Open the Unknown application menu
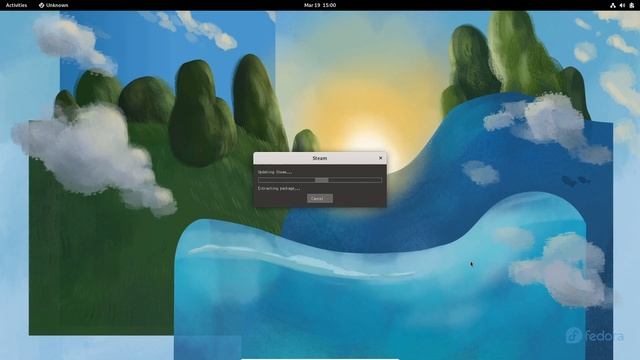640x360 pixels. pyautogui.click(x=53, y=5)
